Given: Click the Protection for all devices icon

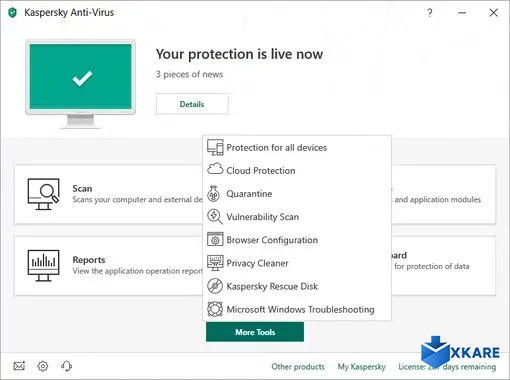Looking at the screenshot, I should tap(215, 147).
